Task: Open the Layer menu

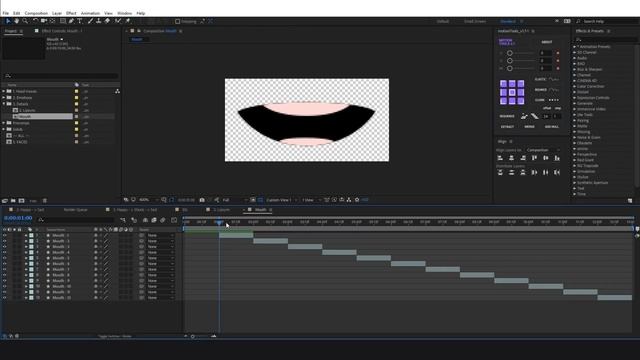Action: pyautogui.click(x=57, y=13)
